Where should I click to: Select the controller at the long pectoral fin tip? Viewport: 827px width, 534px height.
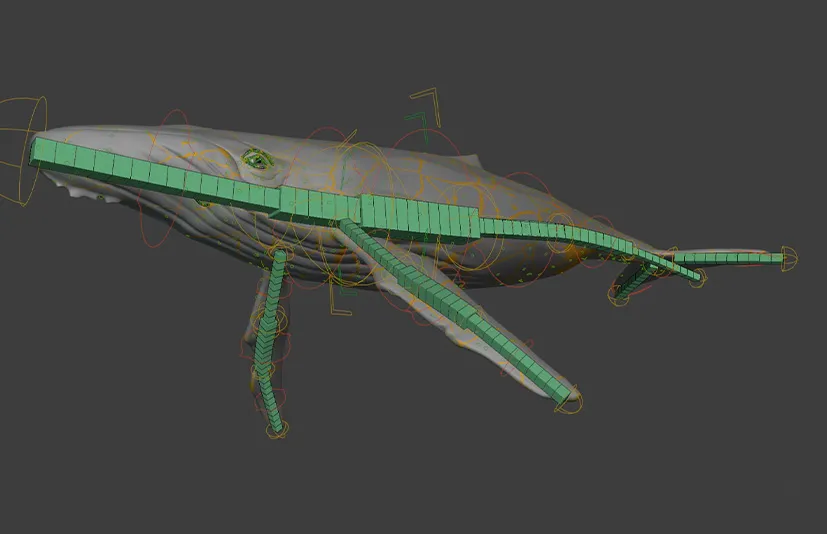coord(570,399)
